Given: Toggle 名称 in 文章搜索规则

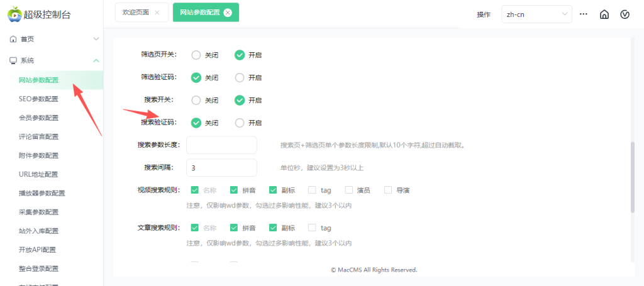Looking at the screenshot, I should pos(195,228).
